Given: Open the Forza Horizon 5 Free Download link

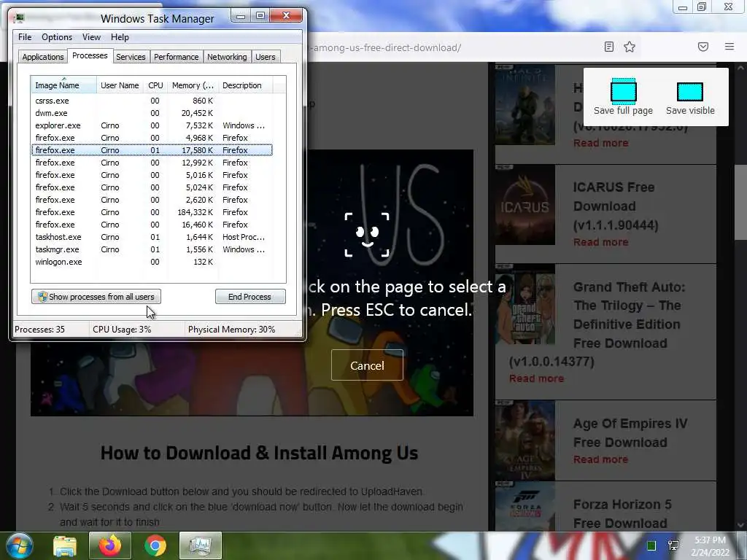Looking at the screenshot, I should coord(622,513).
